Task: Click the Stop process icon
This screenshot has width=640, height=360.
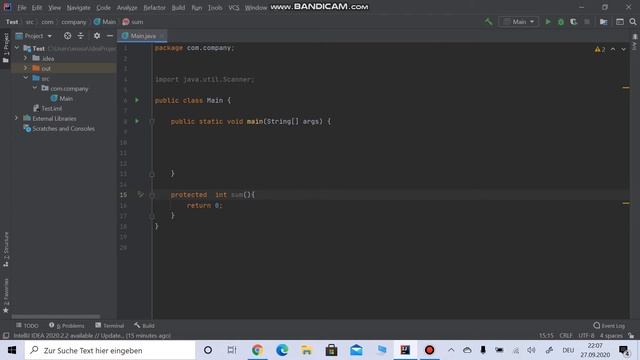Action: coord(587,22)
